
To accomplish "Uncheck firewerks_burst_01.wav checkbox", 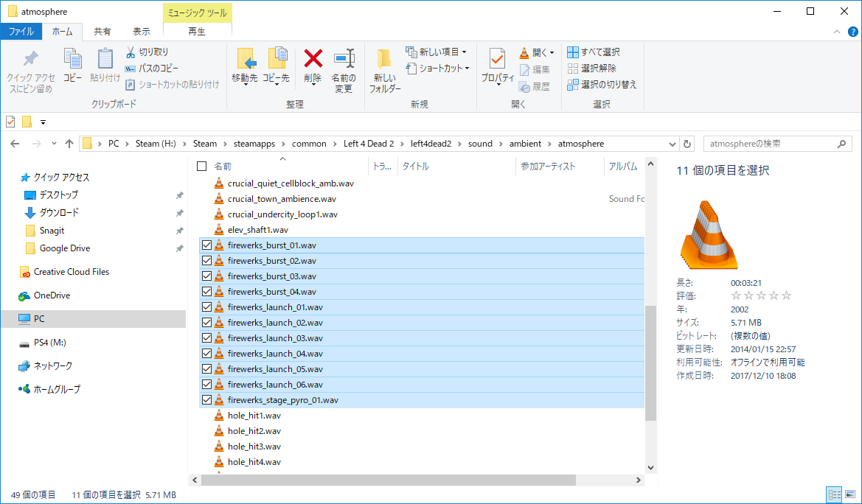I will tap(206, 245).
